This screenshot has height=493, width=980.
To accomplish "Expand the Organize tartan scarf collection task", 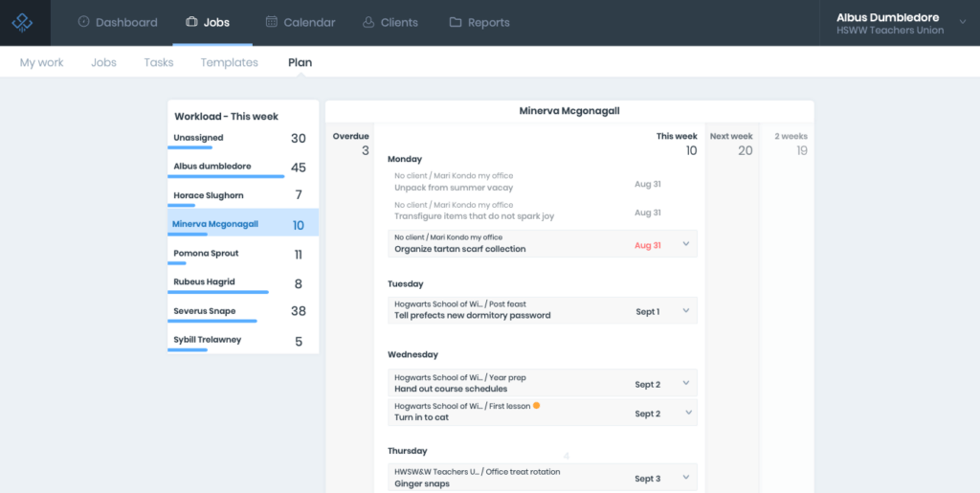I will [x=686, y=244].
